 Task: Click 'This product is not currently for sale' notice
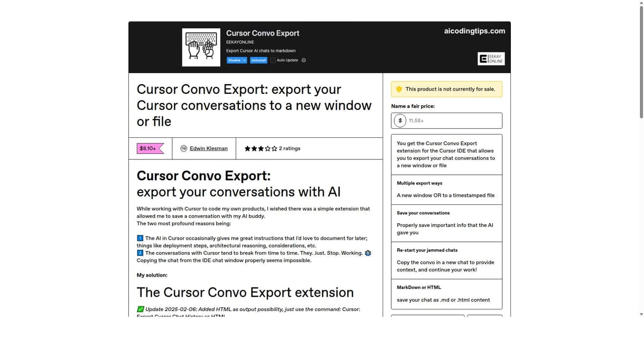[x=447, y=89]
